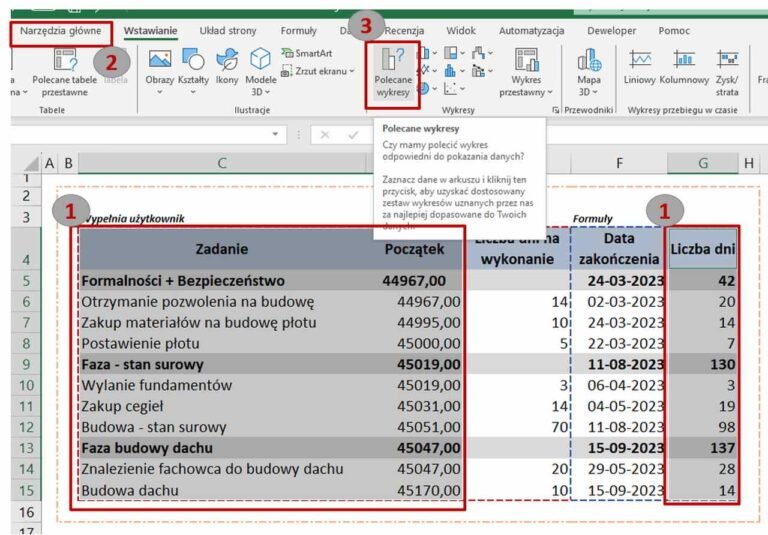Image resolution: width=768 pixels, height=535 pixels.
Task: Insert line or area chart
Action: (425, 71)
